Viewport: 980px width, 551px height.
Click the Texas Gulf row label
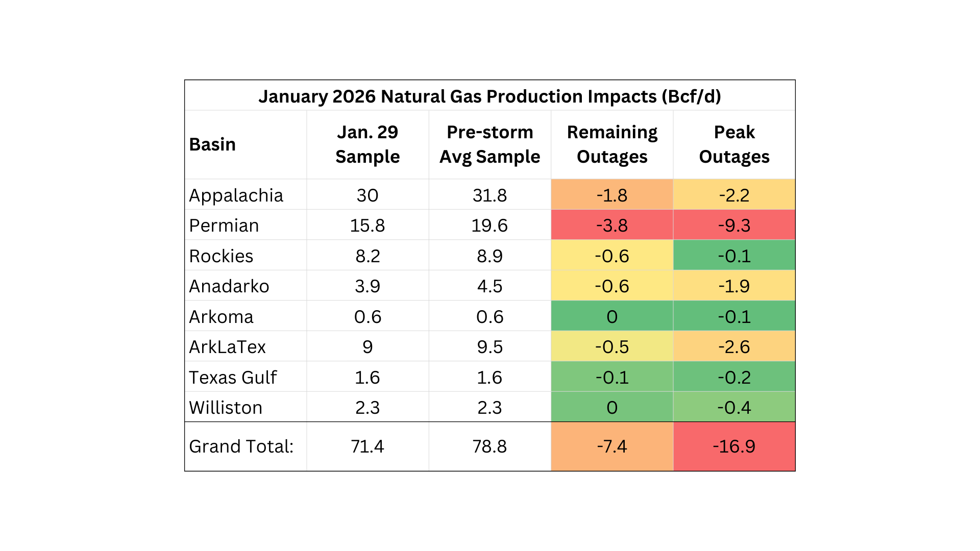[x=233, y=378]
